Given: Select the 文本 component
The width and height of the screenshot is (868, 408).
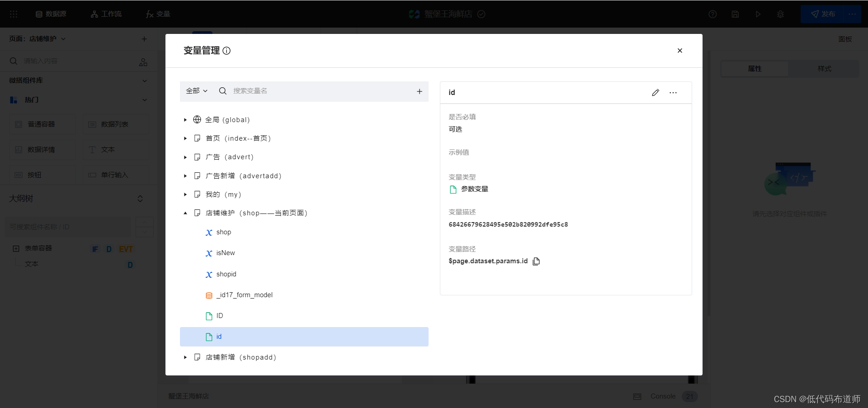Looking at the screenshot, I should coord(116,150).
